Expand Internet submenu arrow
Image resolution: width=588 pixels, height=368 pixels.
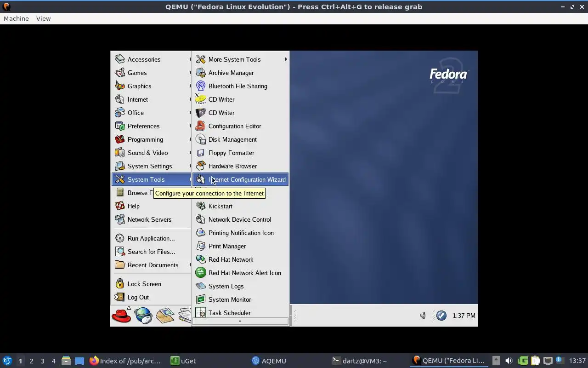(x=190, y=99)
